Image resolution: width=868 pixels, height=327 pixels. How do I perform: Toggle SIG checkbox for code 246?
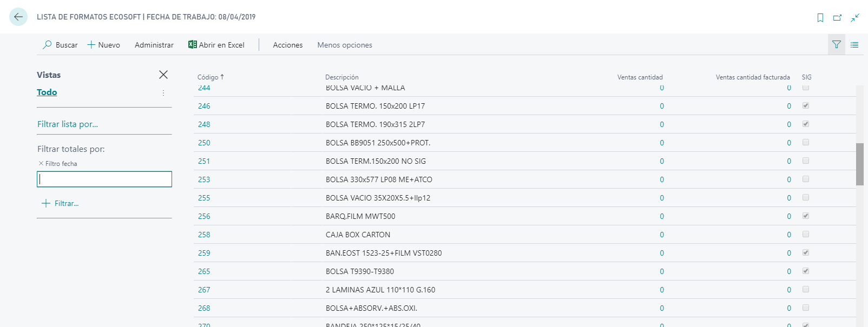click(806, 105)
